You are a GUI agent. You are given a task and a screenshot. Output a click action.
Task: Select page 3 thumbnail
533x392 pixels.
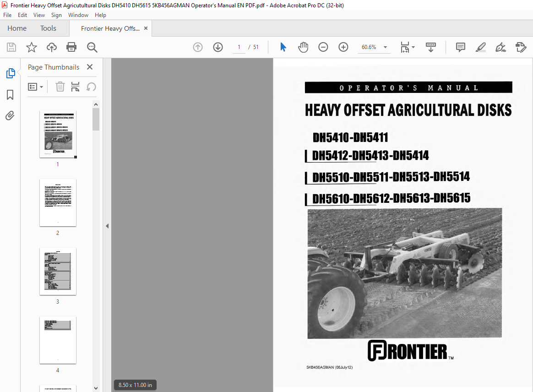point(58,271)
